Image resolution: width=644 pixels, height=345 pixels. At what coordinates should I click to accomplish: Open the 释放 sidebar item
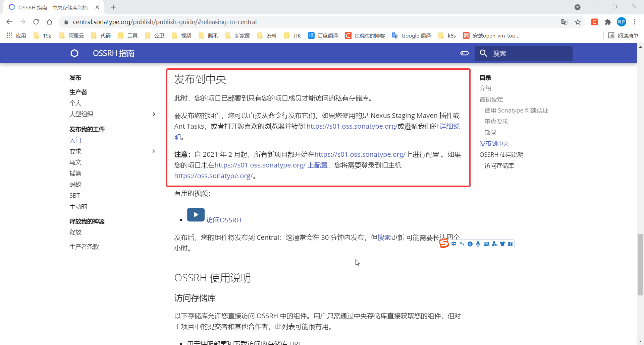pos(75,232)
